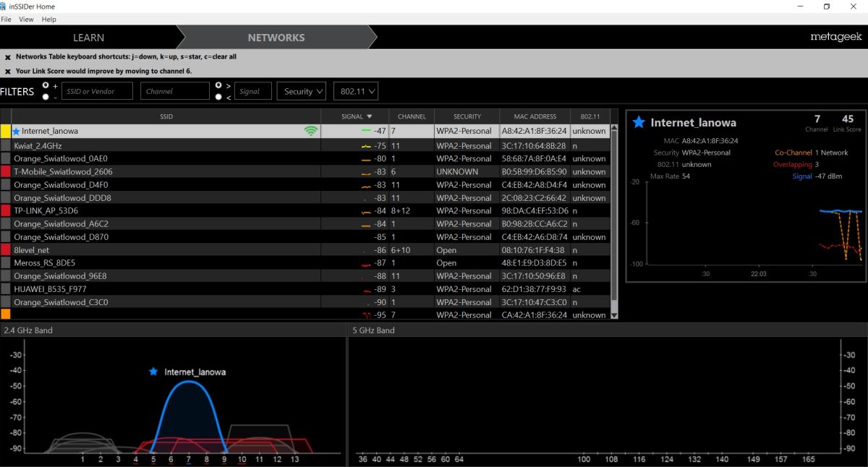Open the 802.11 filter dropdown
Screen dimensions: 868x467
tap(354, 91)
